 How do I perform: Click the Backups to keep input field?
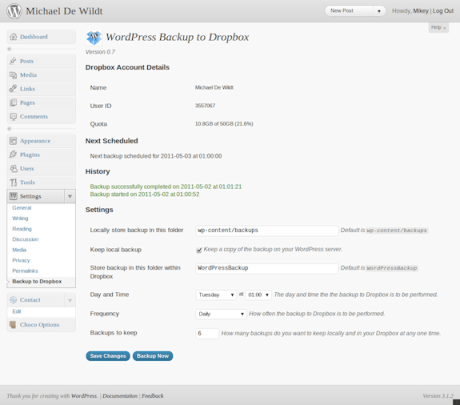(x=207, y=333)
